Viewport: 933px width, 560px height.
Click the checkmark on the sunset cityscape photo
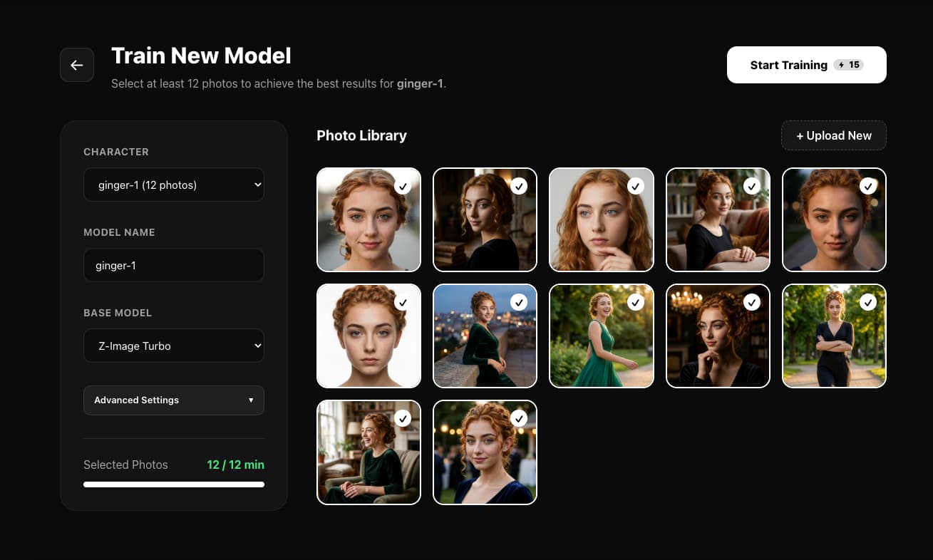(x=519, y=302)
